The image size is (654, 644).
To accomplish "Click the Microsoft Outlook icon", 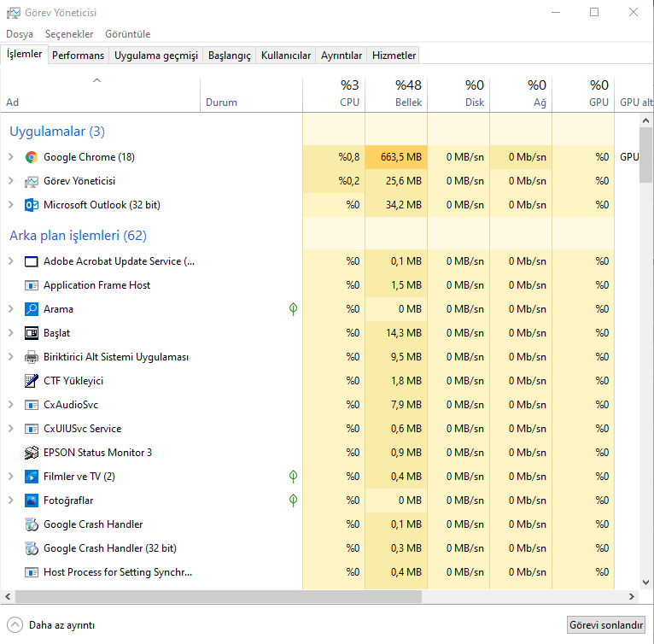I will (32, 205).
